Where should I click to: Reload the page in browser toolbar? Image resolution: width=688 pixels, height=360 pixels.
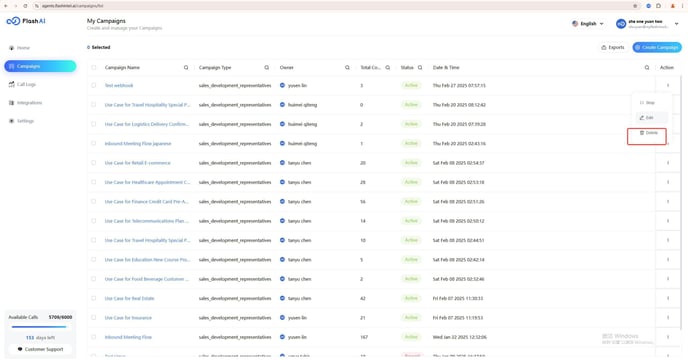tap(25, 6)
